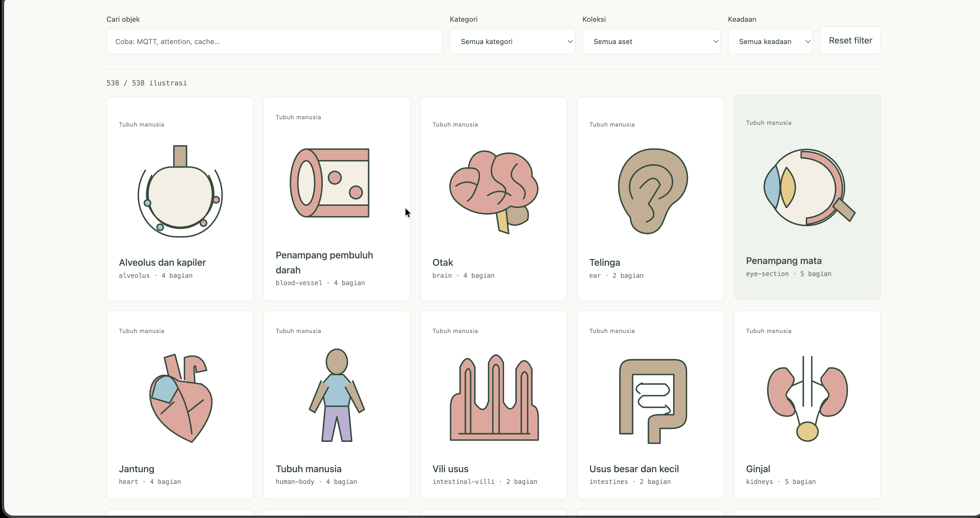The image size is (980, 518).
Task: Click the 'heart · 4 bagian' caption
Action: [x=150, y=482]
